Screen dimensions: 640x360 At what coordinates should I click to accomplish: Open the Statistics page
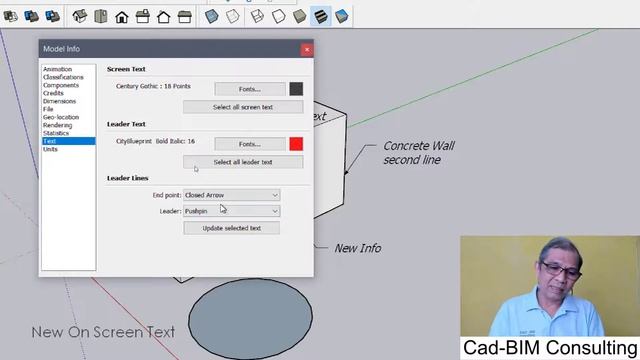[x=56, y=133]
